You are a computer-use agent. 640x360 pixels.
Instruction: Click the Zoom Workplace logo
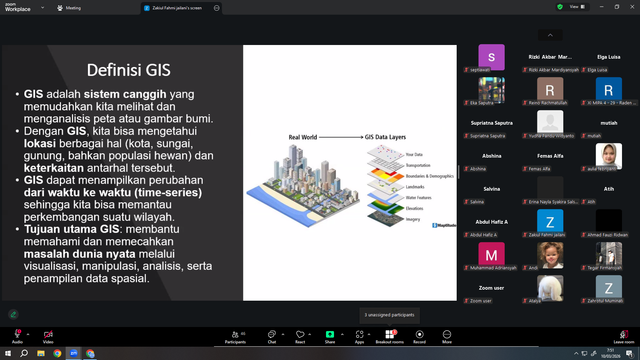pos(17,7)
